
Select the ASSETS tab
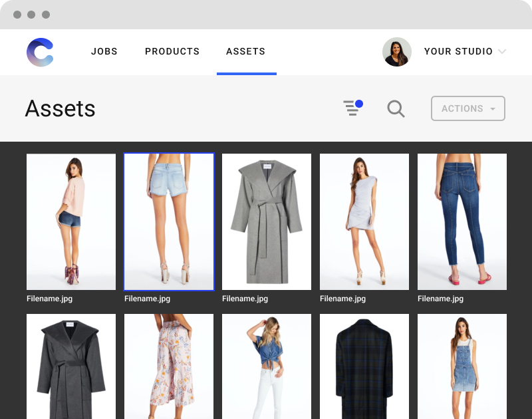245,51
